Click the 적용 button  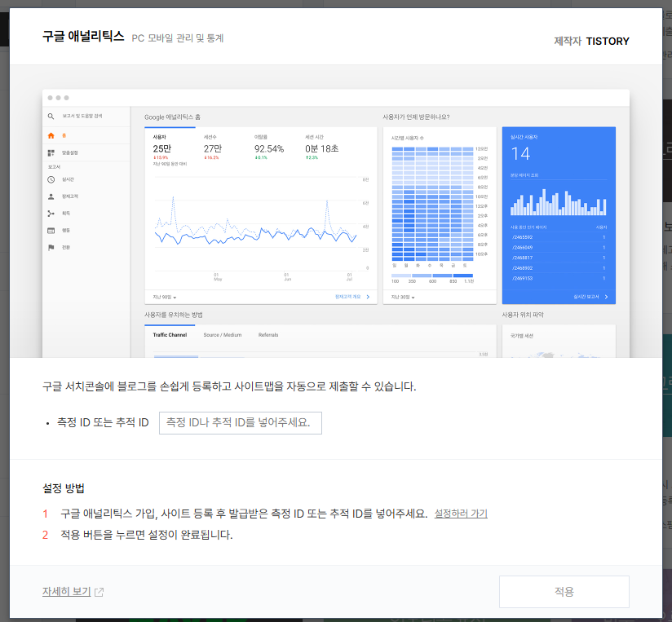click(x=564, y=592)
